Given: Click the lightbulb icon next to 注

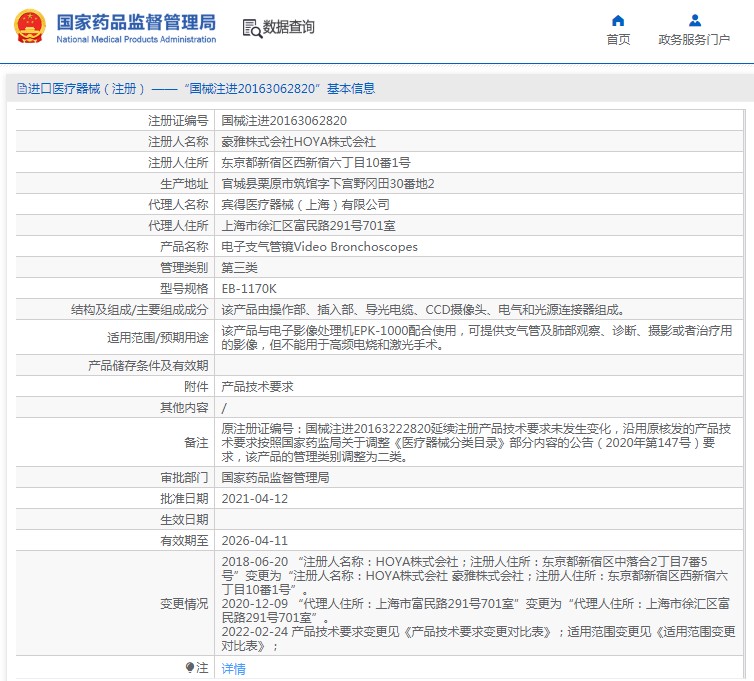Looking at the screenshot, I should pos(190,668).
